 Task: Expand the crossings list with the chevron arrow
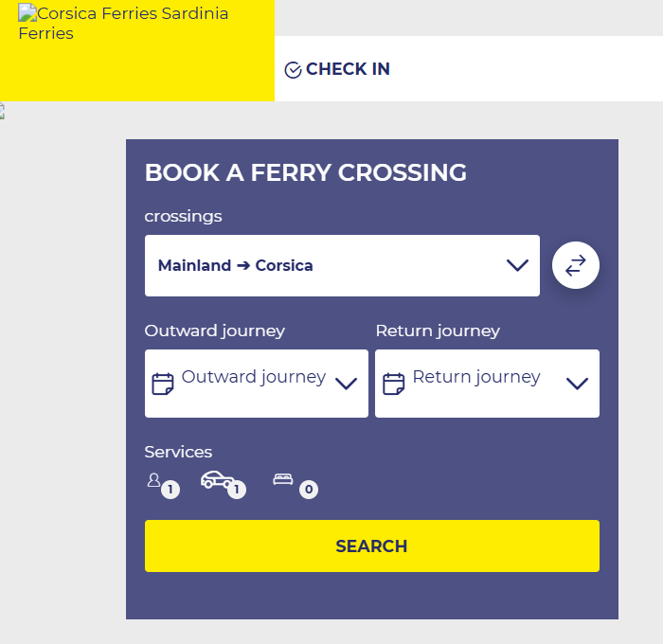click(517, 265)
